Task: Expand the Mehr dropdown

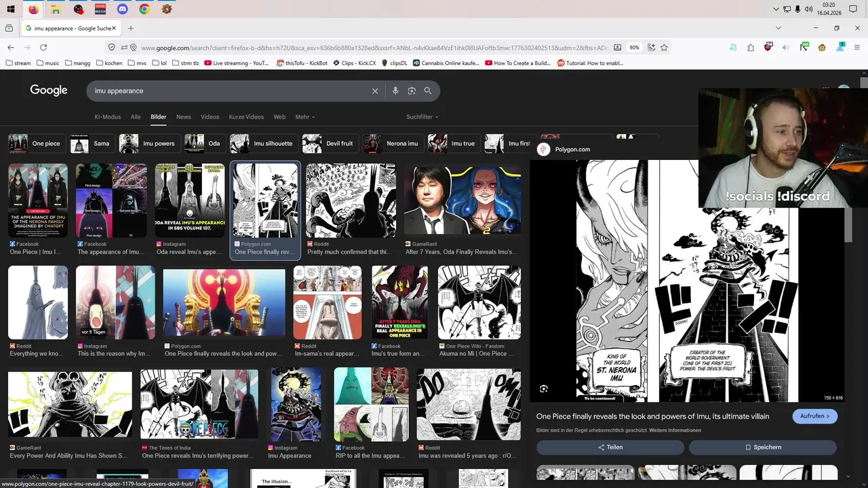Action: (x=305, y=117)
